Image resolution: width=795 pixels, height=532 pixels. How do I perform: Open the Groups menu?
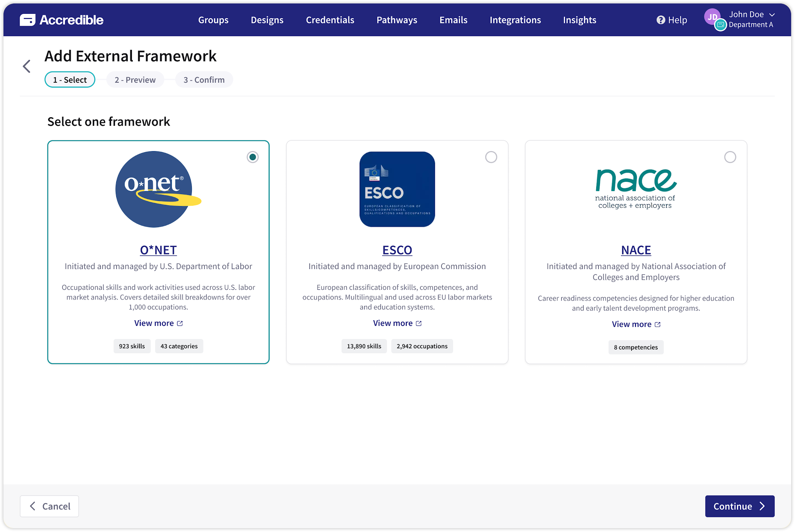pyautogui.click(x=213, y=20)
